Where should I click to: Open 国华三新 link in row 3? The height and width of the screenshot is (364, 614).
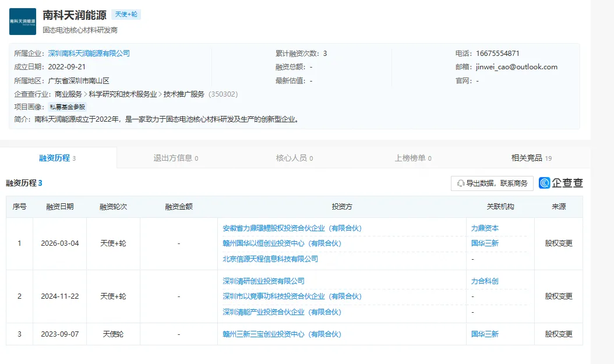[x=485, y=334]
